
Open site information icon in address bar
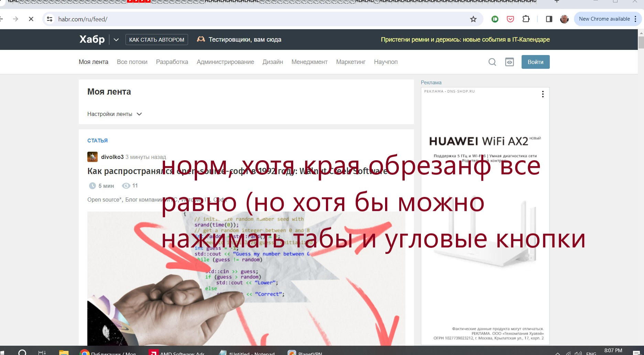[x=50, y=19]
